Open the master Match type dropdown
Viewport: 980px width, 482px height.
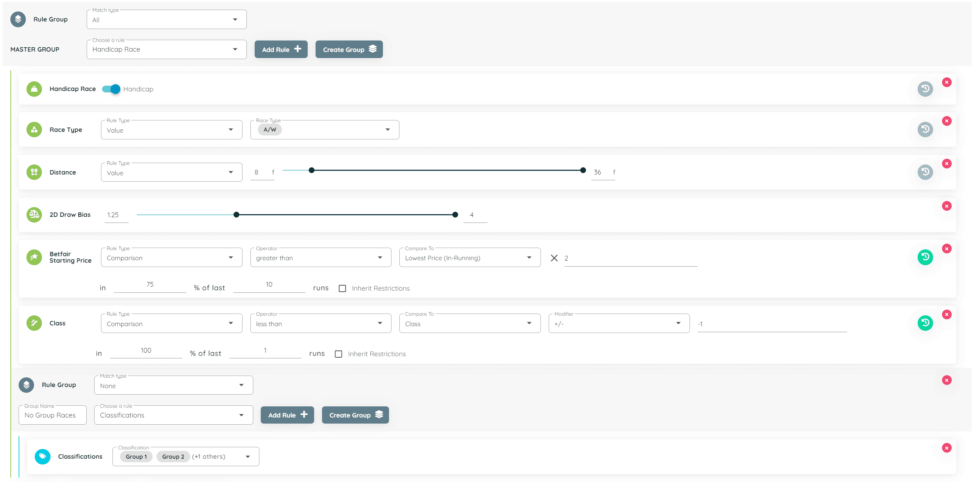[x=166, y=20]
